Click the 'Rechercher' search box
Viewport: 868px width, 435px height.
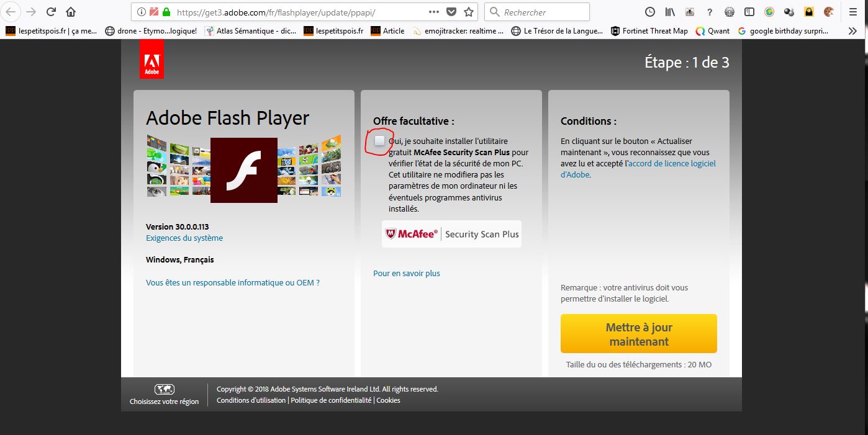click(536, 12)
